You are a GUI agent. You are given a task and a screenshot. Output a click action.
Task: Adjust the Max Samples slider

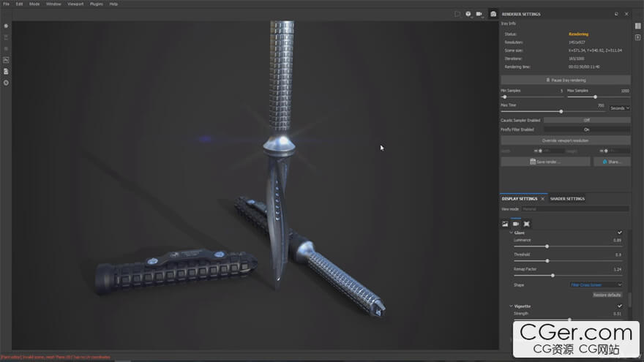(x=595, y=97)
